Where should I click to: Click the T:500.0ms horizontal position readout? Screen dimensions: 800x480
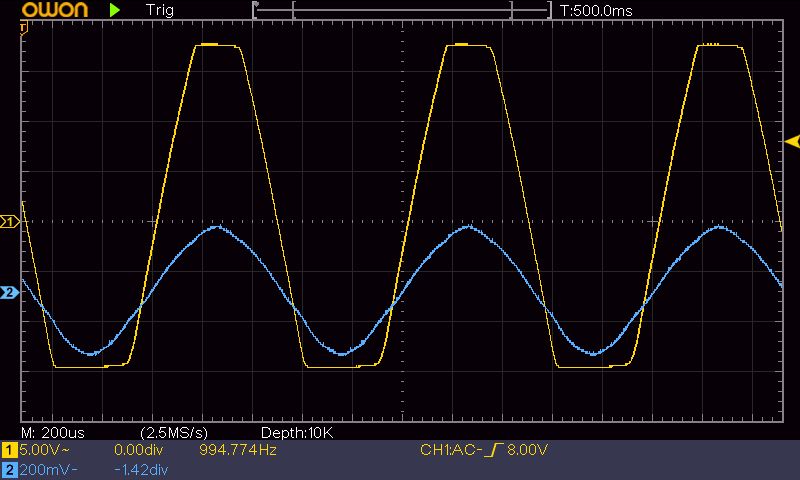(596, 11)
